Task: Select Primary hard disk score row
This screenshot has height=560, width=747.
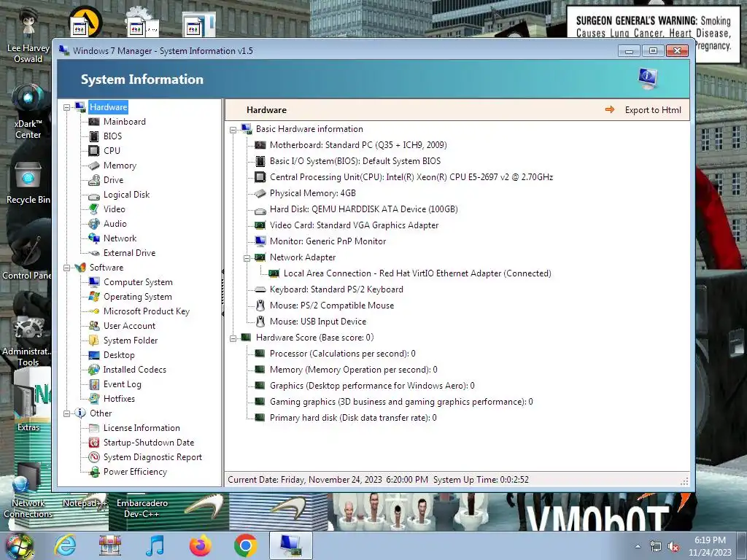Action: point(353,418)
